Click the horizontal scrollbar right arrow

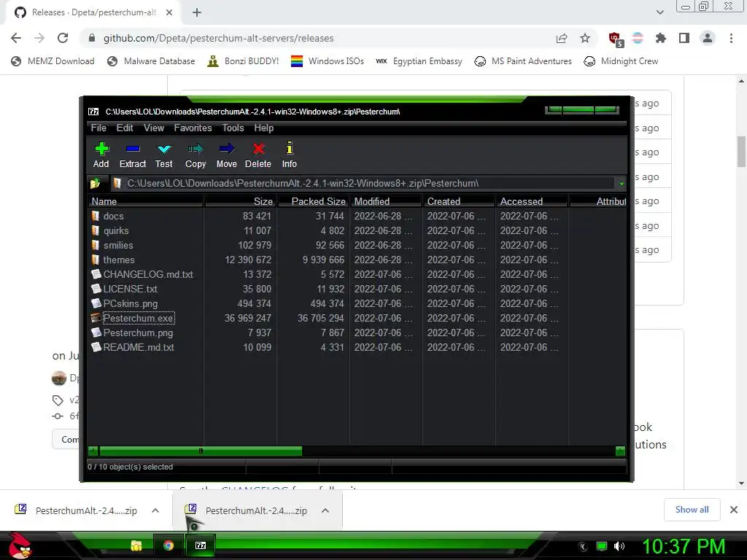coord(620,451)
